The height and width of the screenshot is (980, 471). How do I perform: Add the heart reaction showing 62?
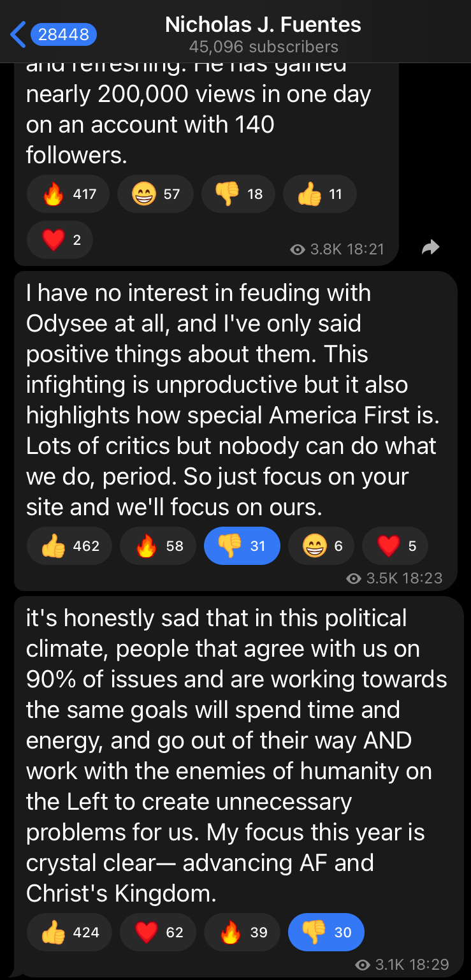pyautogui.click(x=158, y=932)
